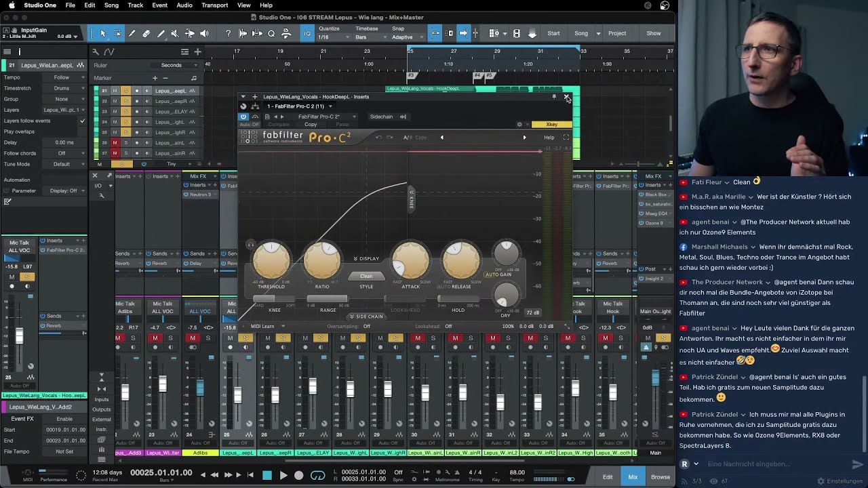868x488 pixels.
Task: Go to next Pro-C 2 preset arrow
Action: click(524, 138)
